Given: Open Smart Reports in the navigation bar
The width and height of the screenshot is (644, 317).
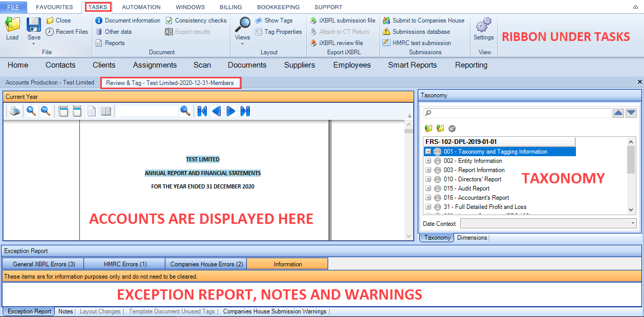Looking at the screenshot, I should point(413,65).
